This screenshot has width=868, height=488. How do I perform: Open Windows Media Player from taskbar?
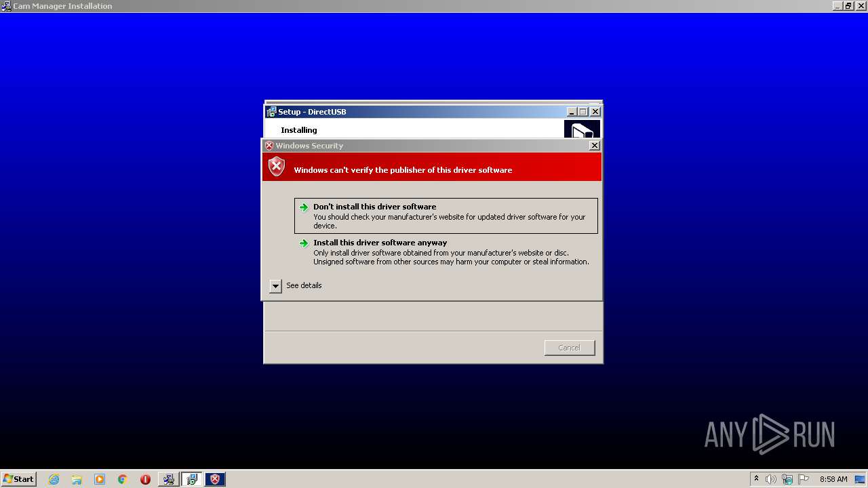tap(100, 479)
